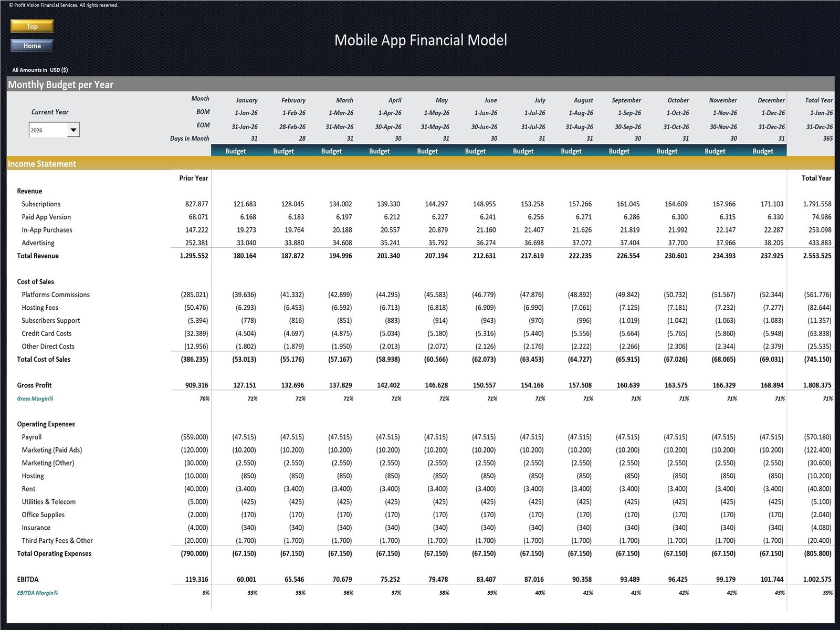
Task: Click the gold Top button
Action: [32, 26]
